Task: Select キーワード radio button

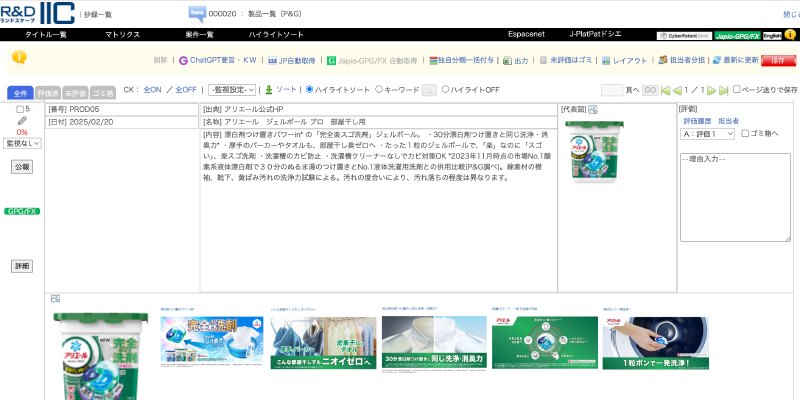Action: [379, 89]
